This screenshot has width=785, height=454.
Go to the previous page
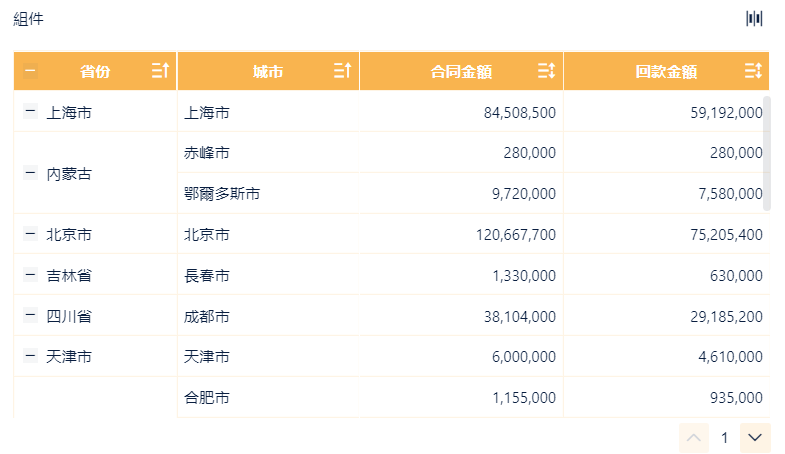click(694, 438)
